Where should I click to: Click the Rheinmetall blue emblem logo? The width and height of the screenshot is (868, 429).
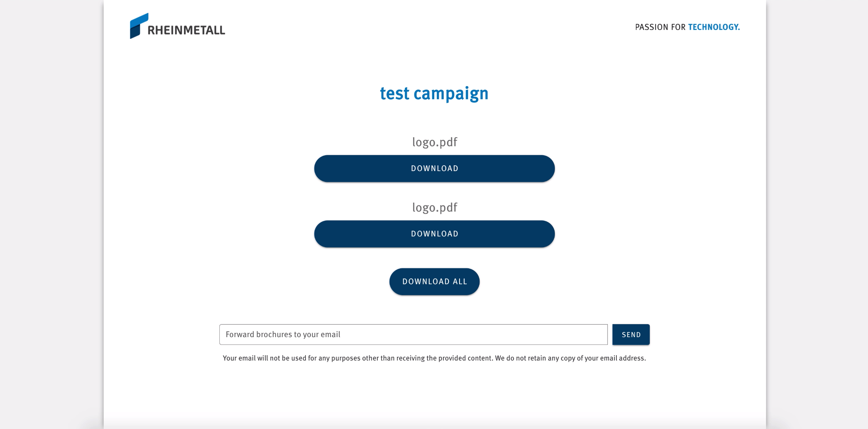click(x=139, y=26)
